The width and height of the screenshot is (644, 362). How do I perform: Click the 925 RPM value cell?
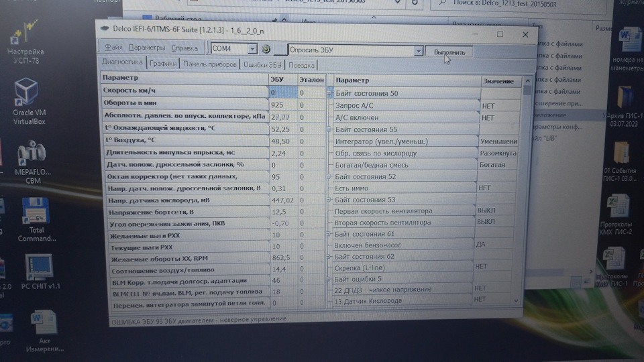click(282, 105)
